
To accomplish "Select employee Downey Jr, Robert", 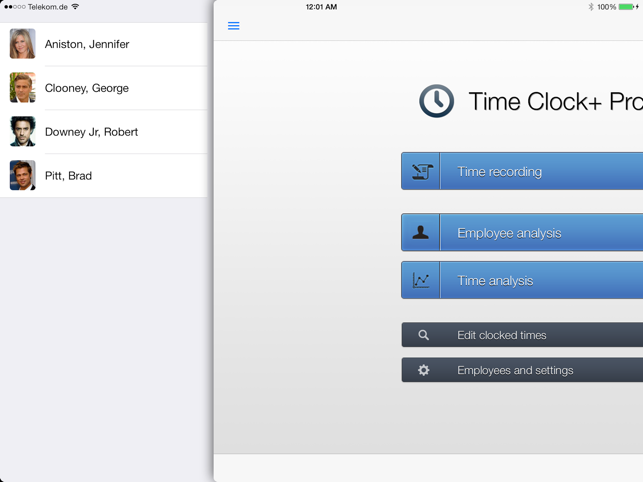I will 104,132.
